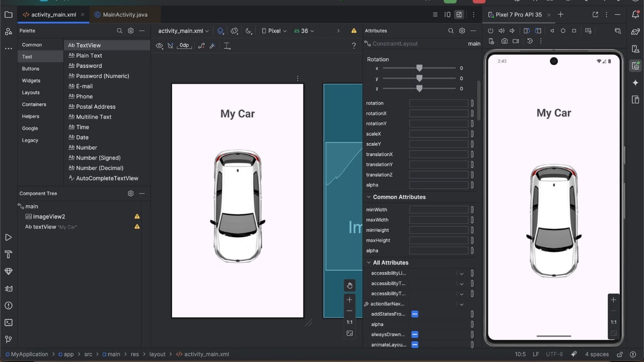The height and width of the screenshot is (362, 644).
Task: Click emulator Home circle button
Action: [563, 31]
